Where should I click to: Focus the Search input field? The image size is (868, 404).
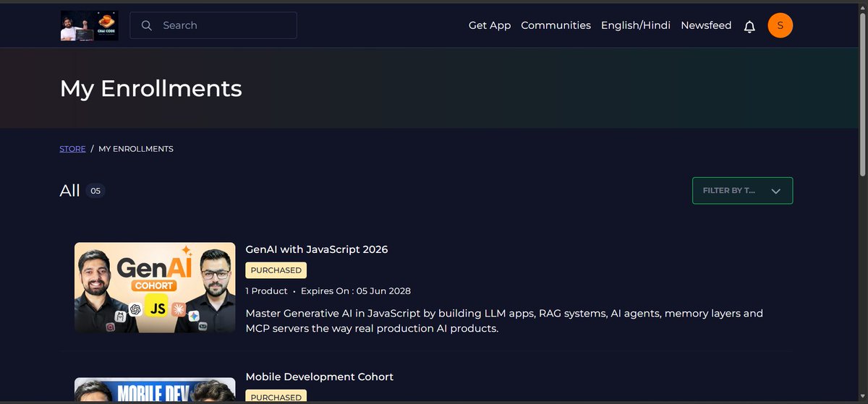tap(213, 25)
